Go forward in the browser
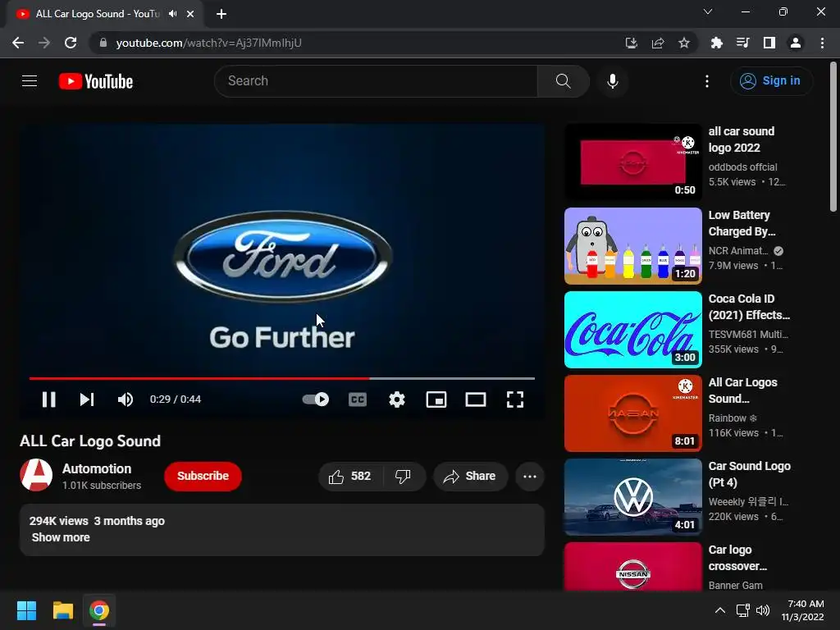Viewport: 840px width, 630px height. click(x=44, y=43)
